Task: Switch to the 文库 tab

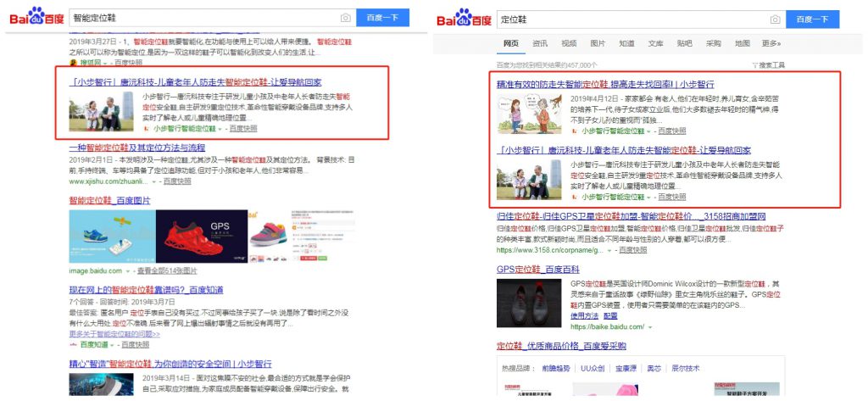Action: tap(655, 44)
